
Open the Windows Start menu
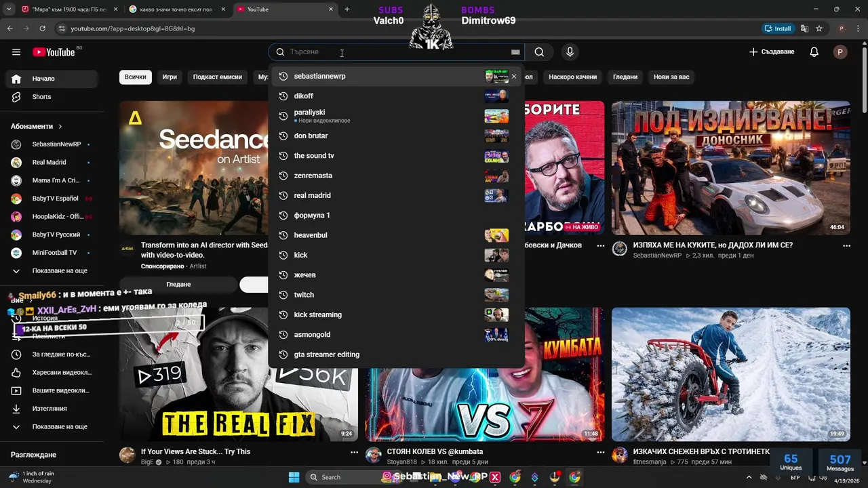[294, 477]
